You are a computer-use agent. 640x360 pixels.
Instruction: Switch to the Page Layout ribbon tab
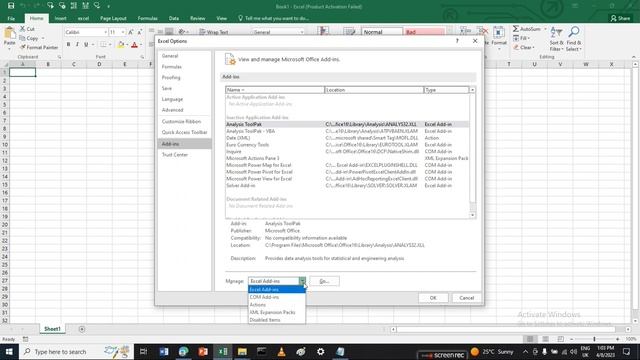(113, 18)
